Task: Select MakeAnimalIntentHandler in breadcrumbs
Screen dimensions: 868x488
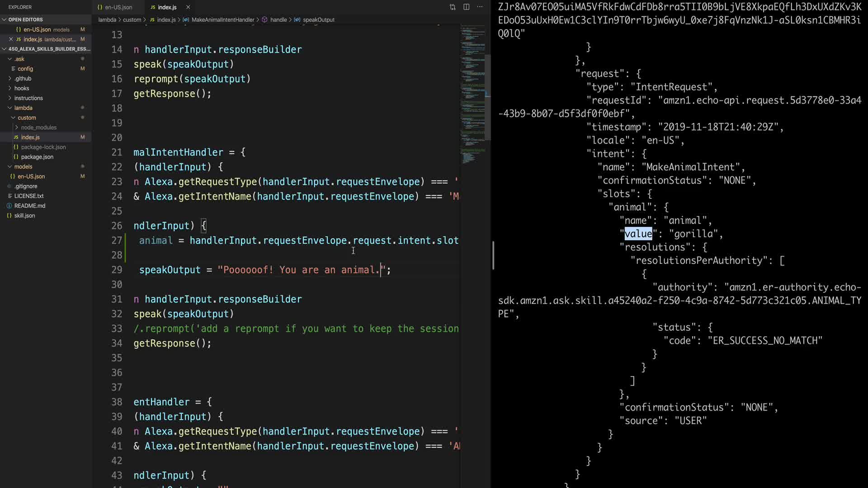Action: click(x=222, y=20)
